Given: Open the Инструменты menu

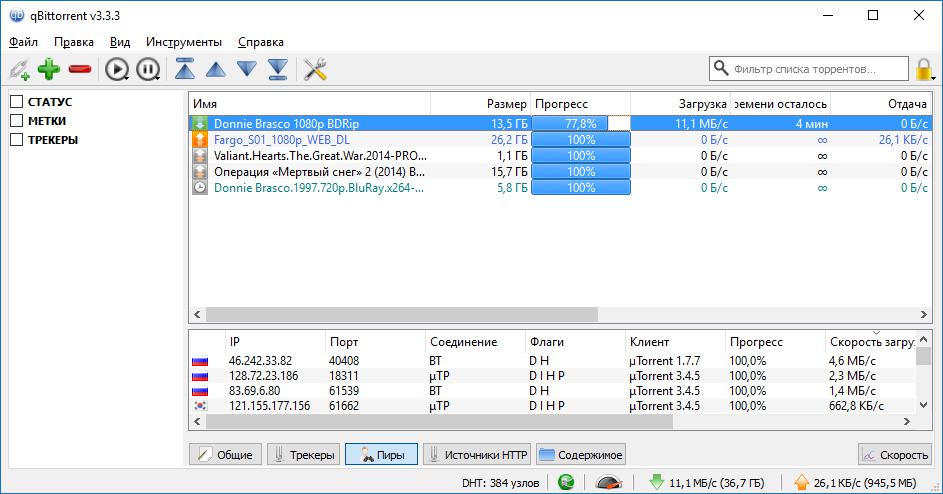Looking at the screenshot, I should 184,42.
